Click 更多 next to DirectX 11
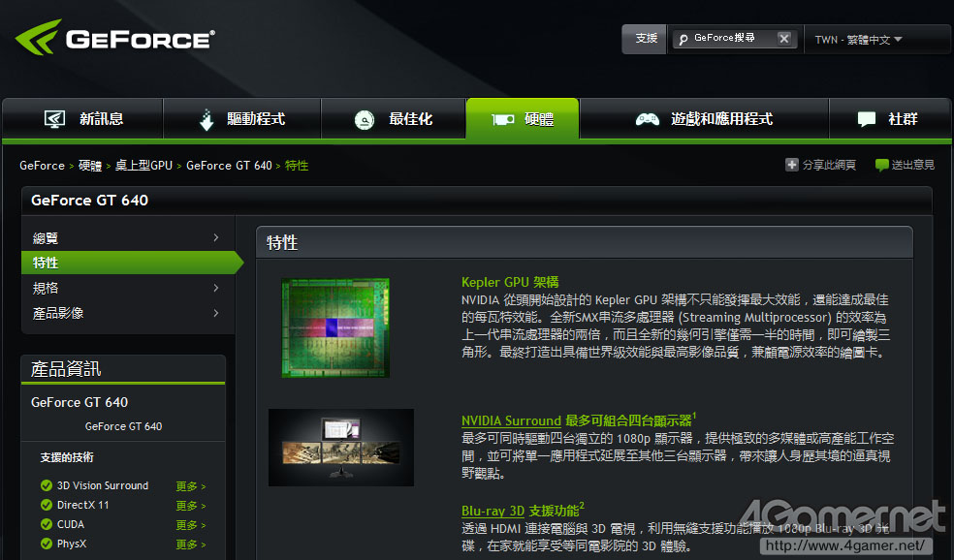Image resolution: width=954 pixels, height=560 pixels. 190,506
